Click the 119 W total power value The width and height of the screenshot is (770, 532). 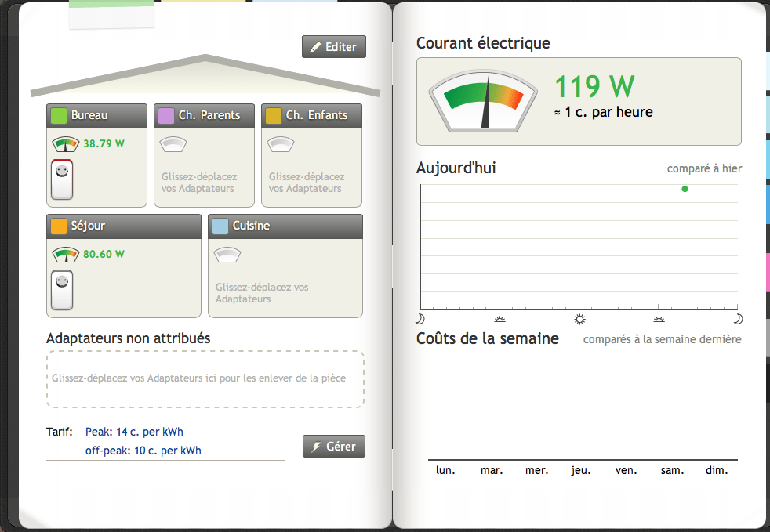click(594, 86)
